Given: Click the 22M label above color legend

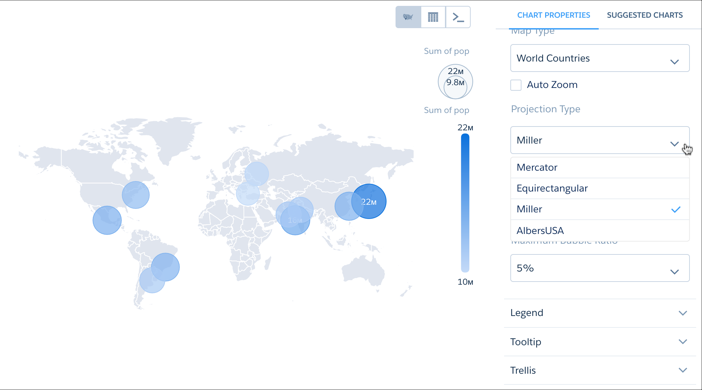Looking at the screenshot, I should point(465,128).
